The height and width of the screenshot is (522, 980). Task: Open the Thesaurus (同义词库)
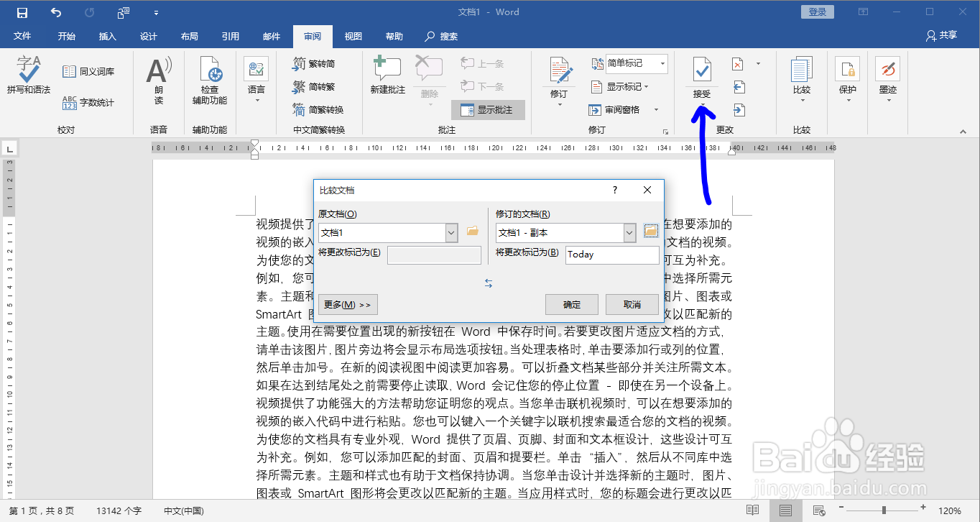(x=88, y=71)
